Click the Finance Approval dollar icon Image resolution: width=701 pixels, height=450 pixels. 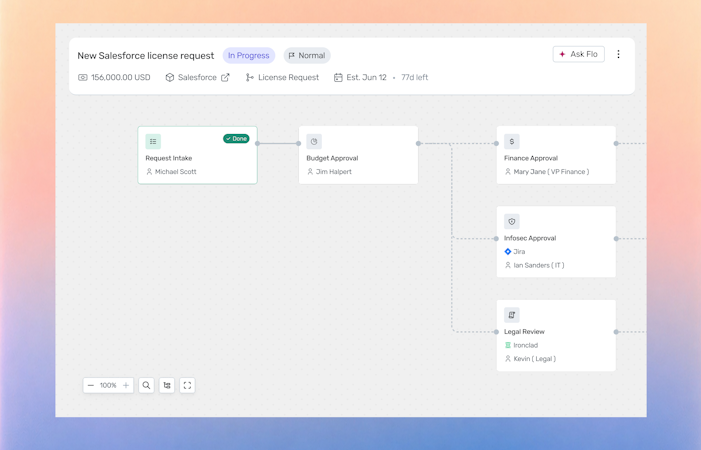tap(511, 141)
